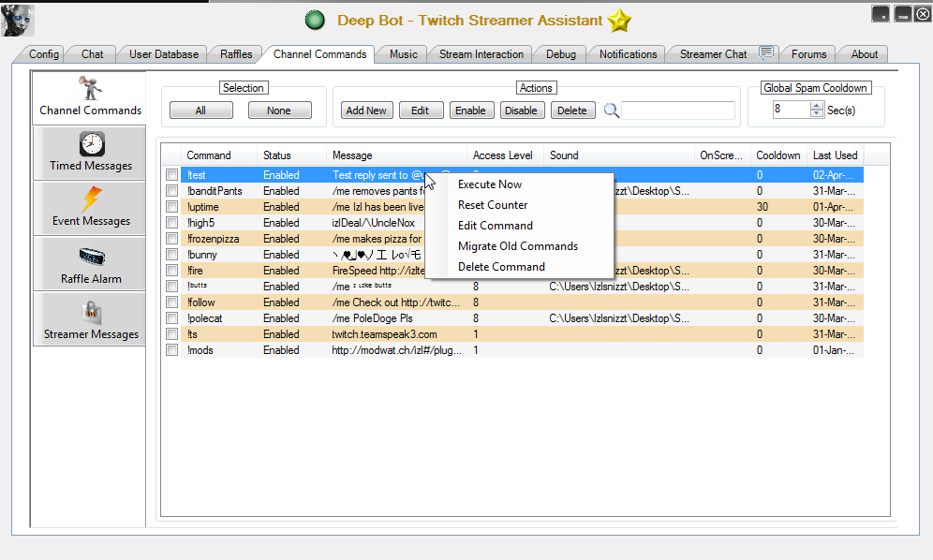
Task: Switch to the About tab
Action: pyautogui.click(x=864, y=54)
